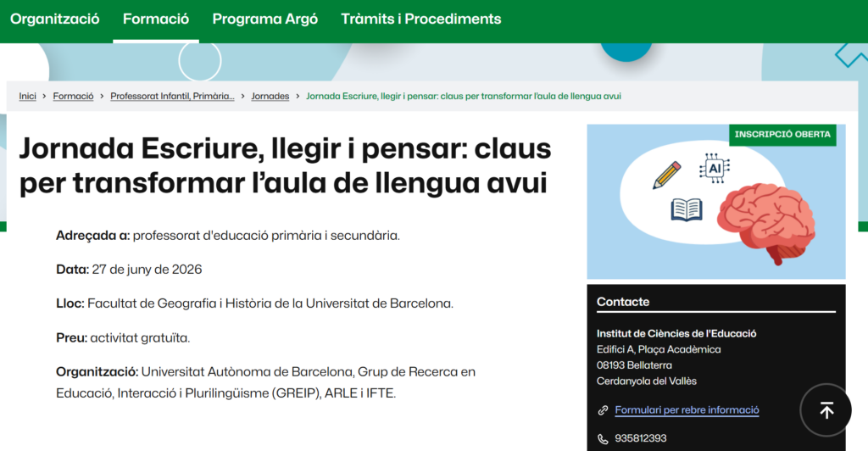Click the chain link icon beside Formulari
Screen dimensions: 868x451
(x=603, y=410)
